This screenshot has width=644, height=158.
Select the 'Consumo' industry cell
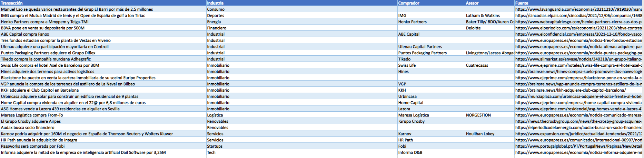(x=302, y=9)
